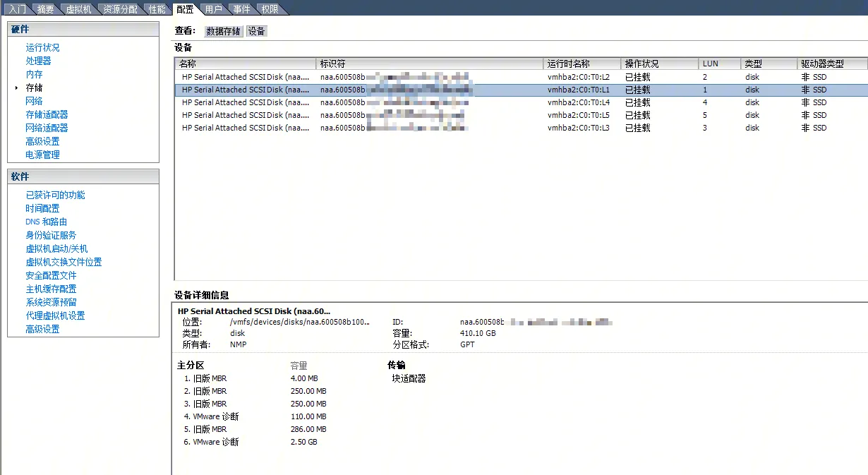This screenshot has height=475, width=868.
Task: Switch to the 事件 tab
Action: point(240,8)
